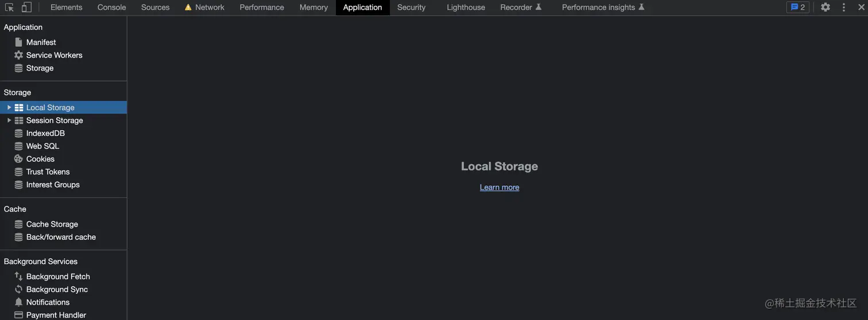Activate the inspect element picker icon
Viewport: 868px width, 320px height.
[9, 7]
